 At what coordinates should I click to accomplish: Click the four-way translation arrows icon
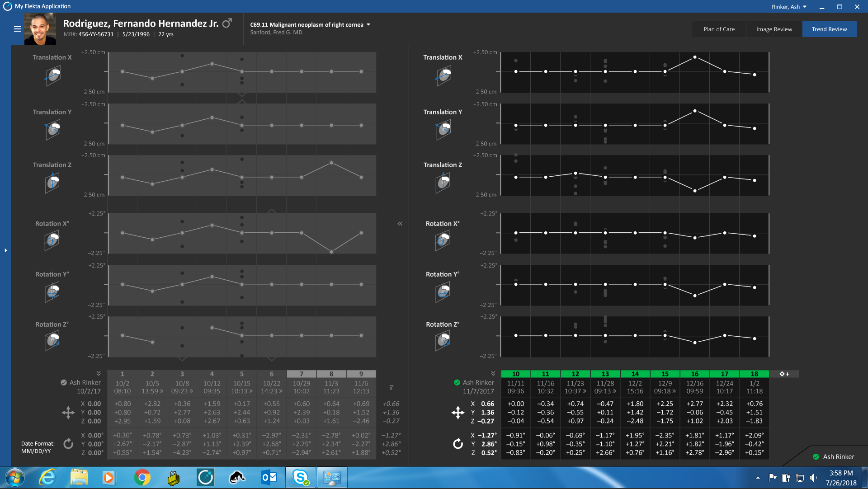click(69, 412)
